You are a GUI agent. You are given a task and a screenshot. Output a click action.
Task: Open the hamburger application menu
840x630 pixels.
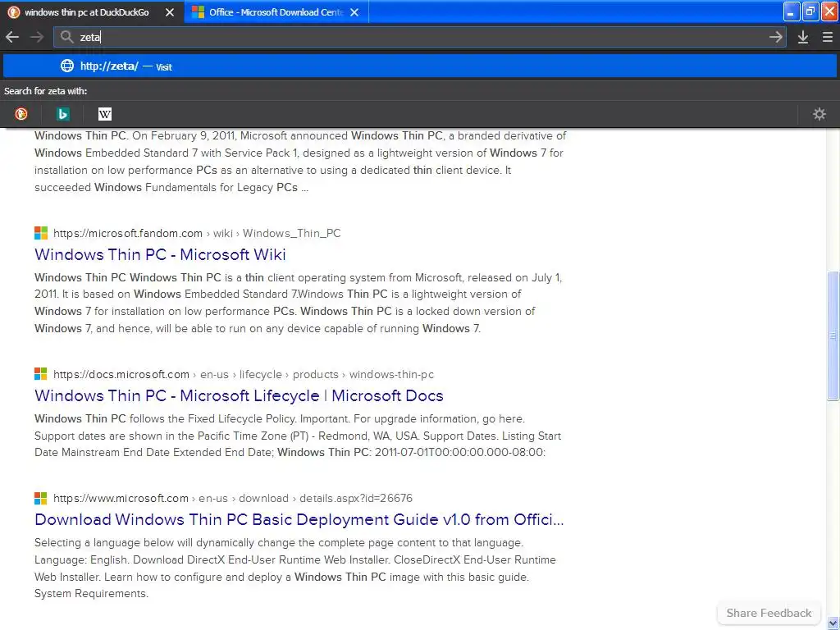pyautogui.click(x=827, y=37)
